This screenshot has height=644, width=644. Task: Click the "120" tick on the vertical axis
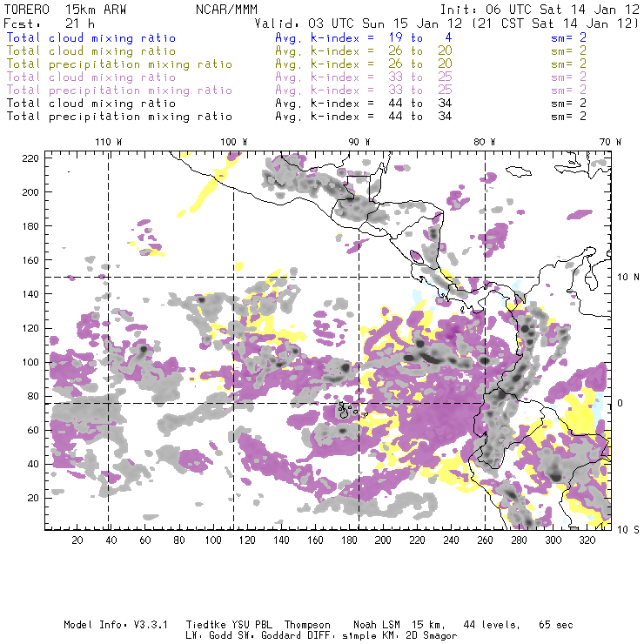pyautogui.click(x=30, y=328)
